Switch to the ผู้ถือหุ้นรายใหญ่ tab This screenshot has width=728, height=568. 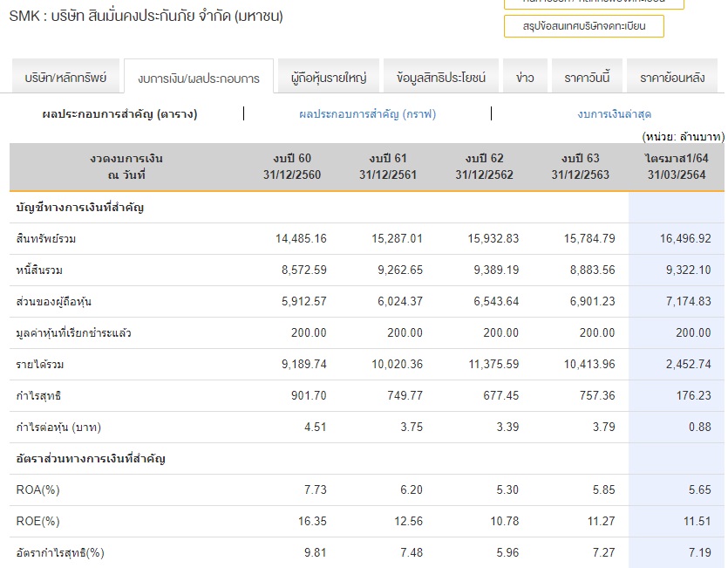pyautogui.click(x=329, y=78)
